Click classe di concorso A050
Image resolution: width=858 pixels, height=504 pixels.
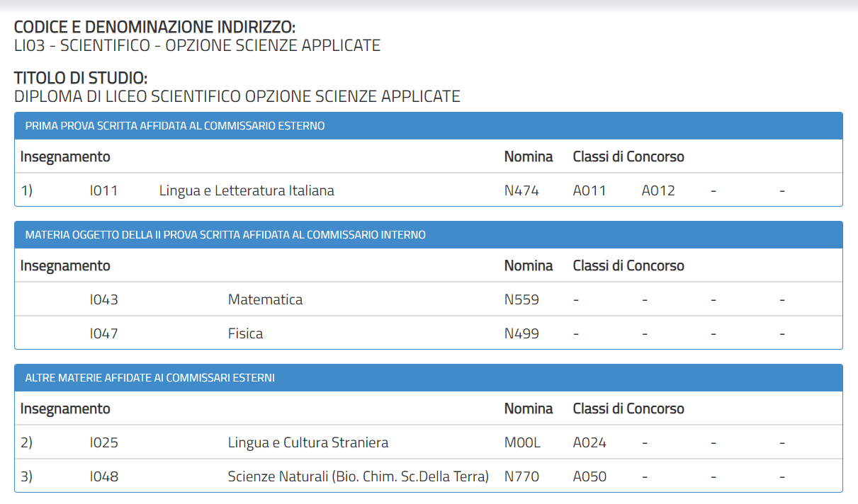coord(589,477)
